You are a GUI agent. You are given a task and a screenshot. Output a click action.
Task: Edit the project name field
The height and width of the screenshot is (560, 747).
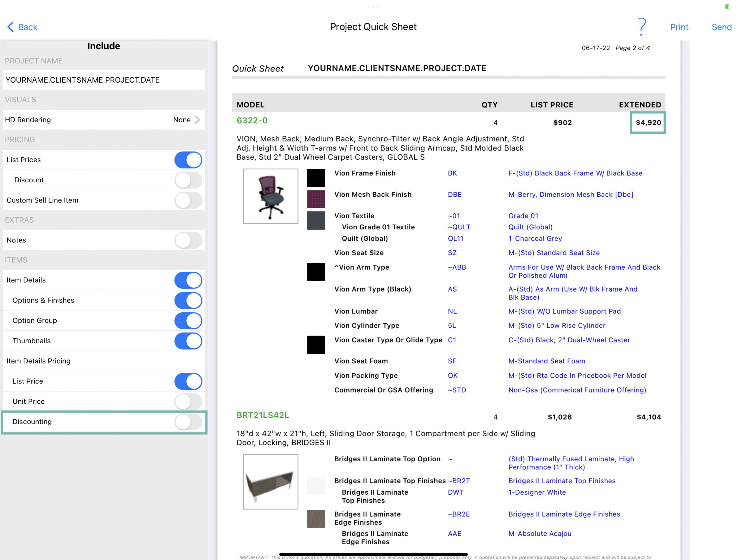[x=104, y=80]
